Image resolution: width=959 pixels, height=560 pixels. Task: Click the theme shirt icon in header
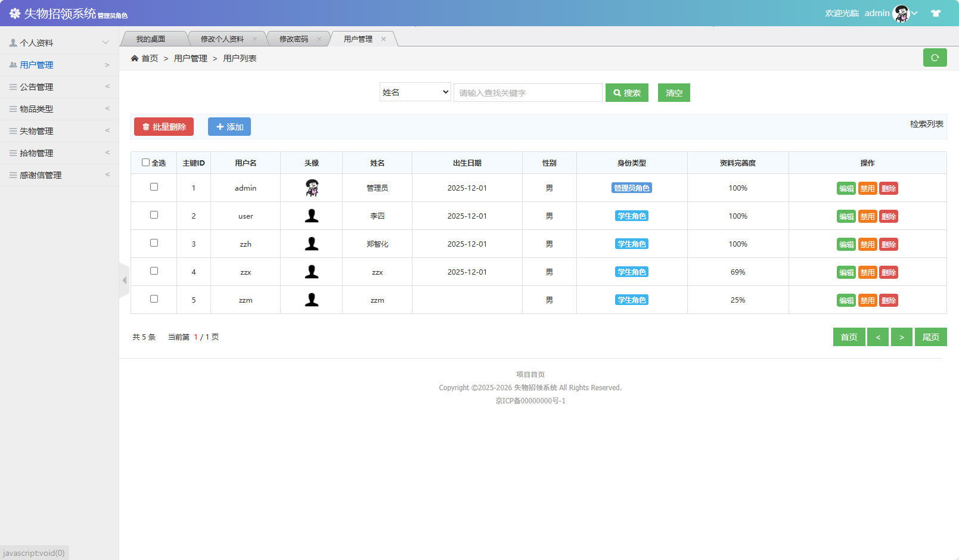click(x=936, y=13)
